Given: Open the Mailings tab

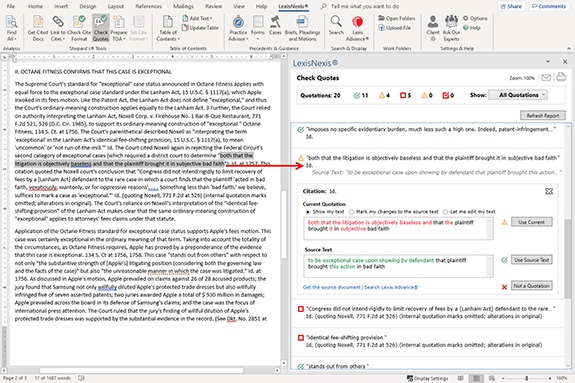Looking at the screenshot, I should (183, 6).
